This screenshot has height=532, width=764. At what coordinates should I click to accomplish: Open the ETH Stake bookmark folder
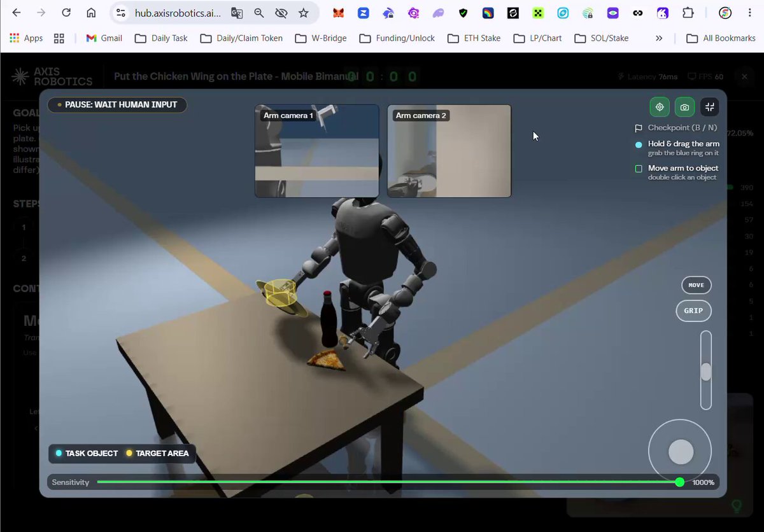coord(474,38)
